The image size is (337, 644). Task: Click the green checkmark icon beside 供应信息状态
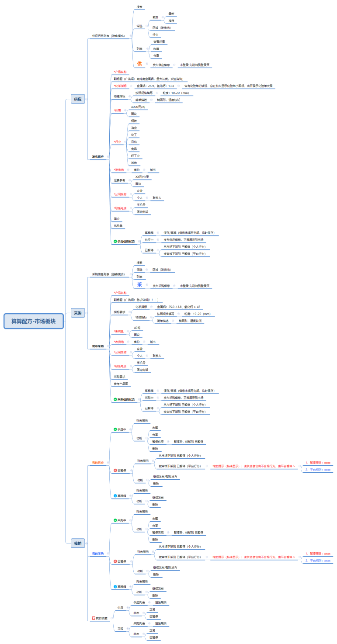pyautogui.click(x=115, y=241)
